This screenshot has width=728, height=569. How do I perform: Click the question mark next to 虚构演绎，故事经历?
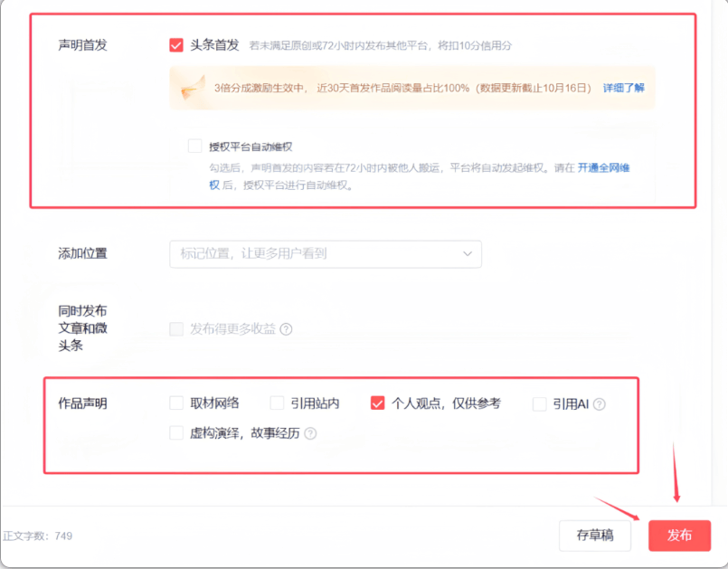tap(311, 433)
